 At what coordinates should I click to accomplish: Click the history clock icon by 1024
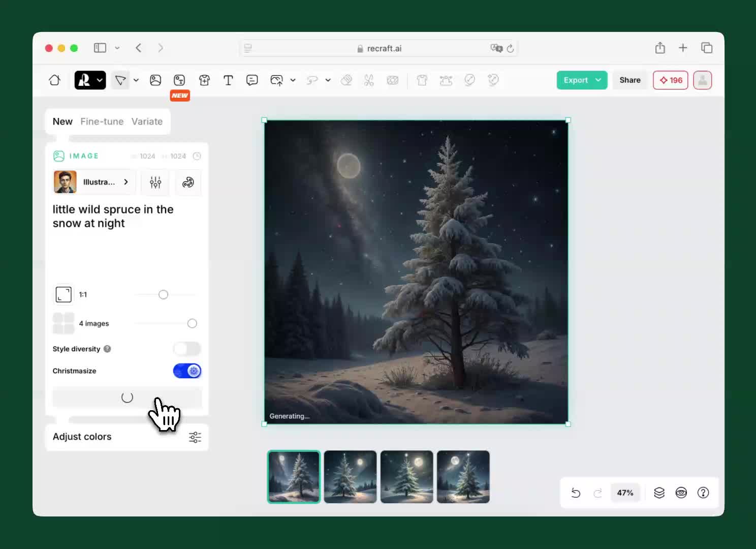pyautogui.click(x=197, y=156)
